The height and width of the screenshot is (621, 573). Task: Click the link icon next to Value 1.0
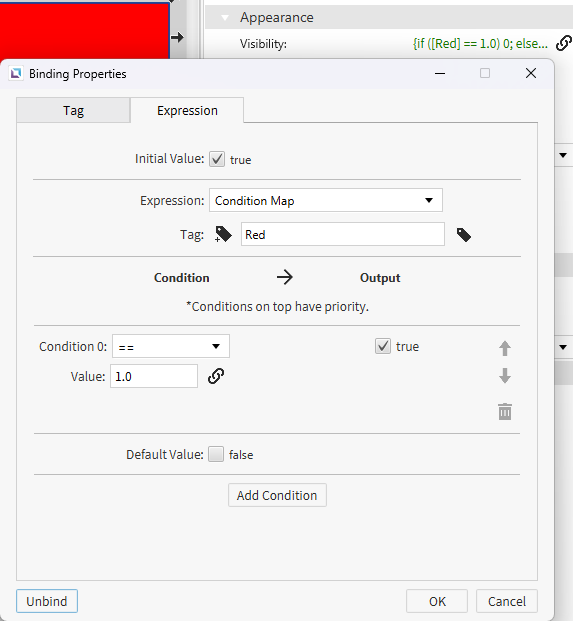tap(216, 376)
